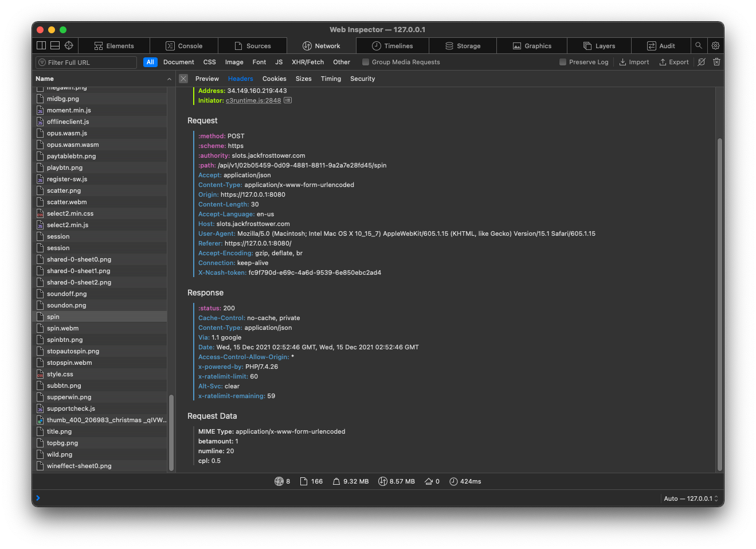
Task: Click the Name column sort arrow
Action: 169,79
